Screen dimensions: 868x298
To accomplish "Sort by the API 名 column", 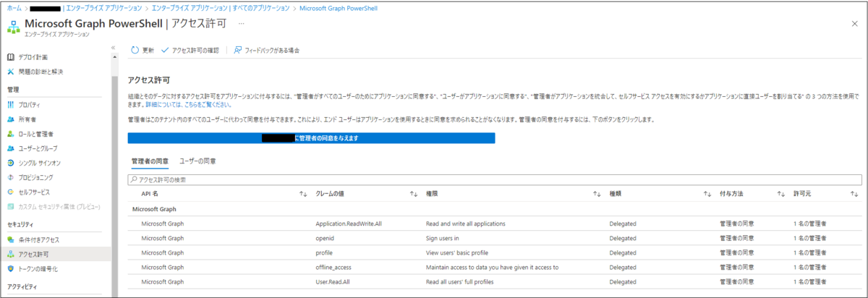I will (303, 194).
